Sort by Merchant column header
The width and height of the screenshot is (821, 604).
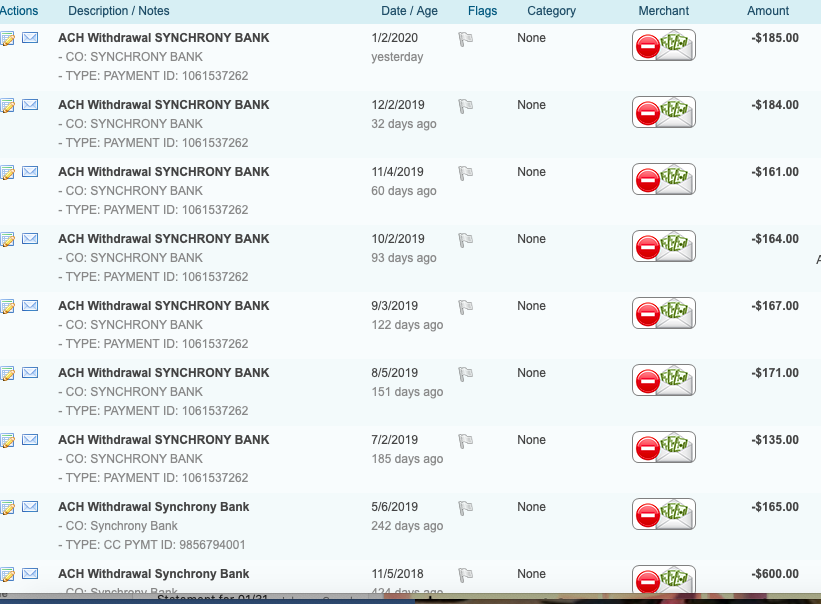tap(663, 11)
